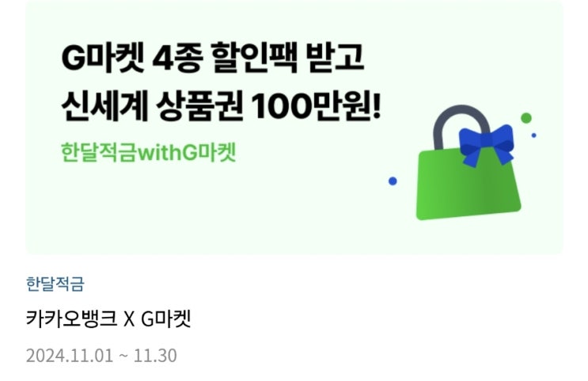This screenshot has width=588, height=381.
Task: Select green subtitle '한달적금withG마켓'
Action: click(x=149, y=152)
